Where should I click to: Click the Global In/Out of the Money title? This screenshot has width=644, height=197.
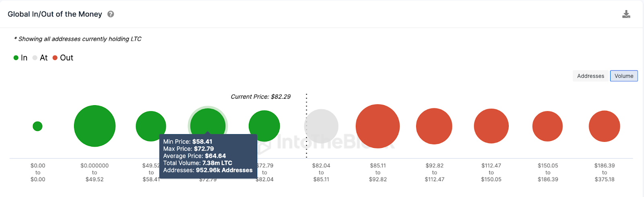(x=55, y=14)
